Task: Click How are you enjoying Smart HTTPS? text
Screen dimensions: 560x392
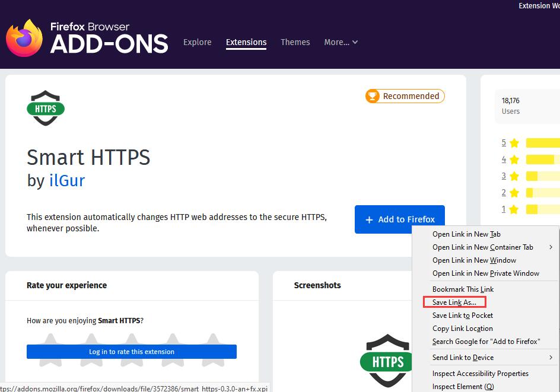Action: pyautogui.click(x=85, y=321)
